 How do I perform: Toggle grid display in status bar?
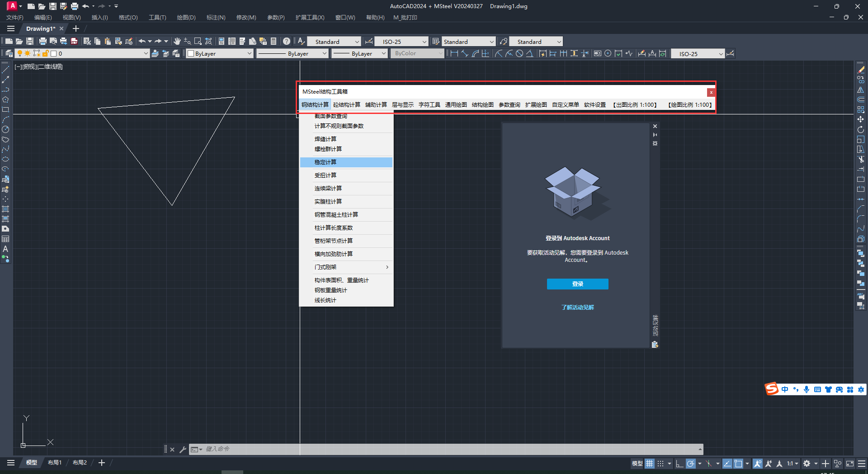pyautogui.click(x=650, y=464)
